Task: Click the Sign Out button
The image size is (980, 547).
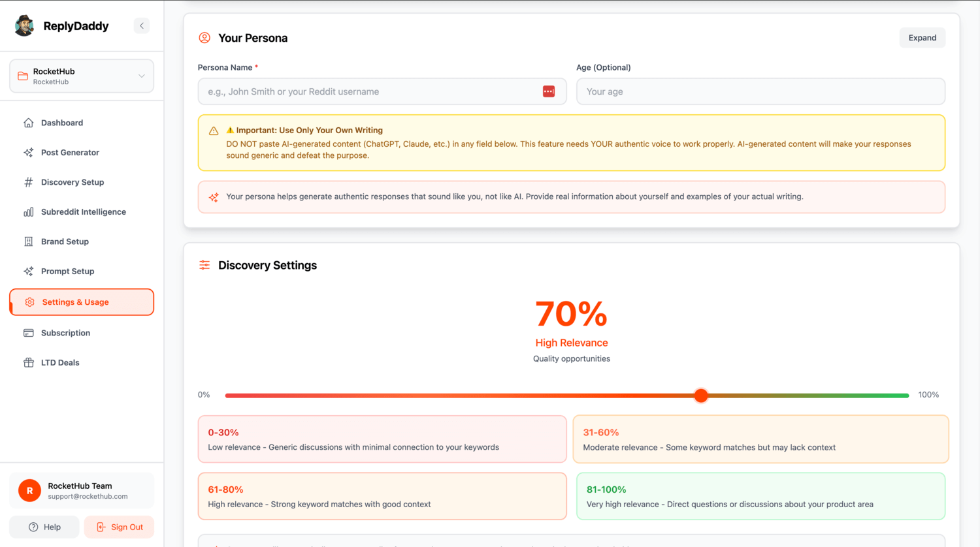Action: tap(119, 527)
